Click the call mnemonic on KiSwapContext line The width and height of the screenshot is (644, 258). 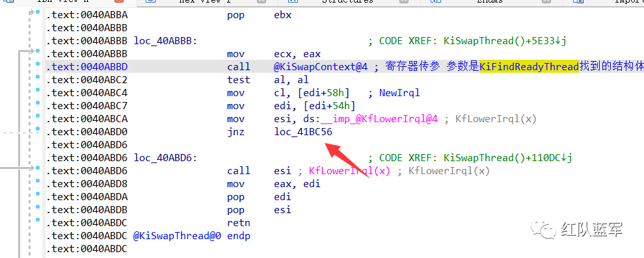coord(239,67)
